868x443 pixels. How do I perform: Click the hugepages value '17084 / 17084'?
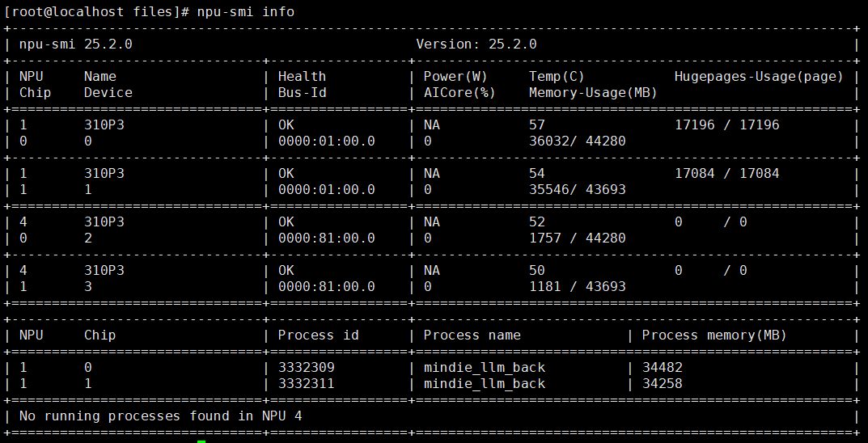tap(727, 174)
